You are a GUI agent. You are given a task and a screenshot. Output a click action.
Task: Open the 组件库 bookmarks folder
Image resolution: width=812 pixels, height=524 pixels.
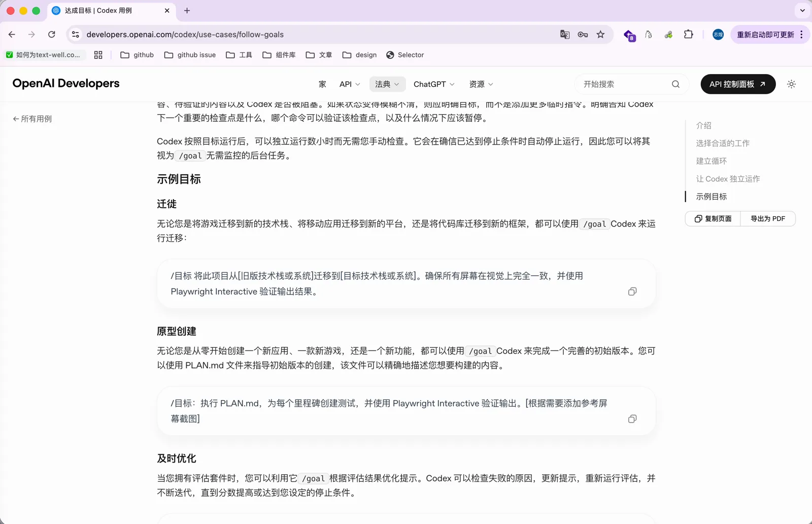pos(279,55)
